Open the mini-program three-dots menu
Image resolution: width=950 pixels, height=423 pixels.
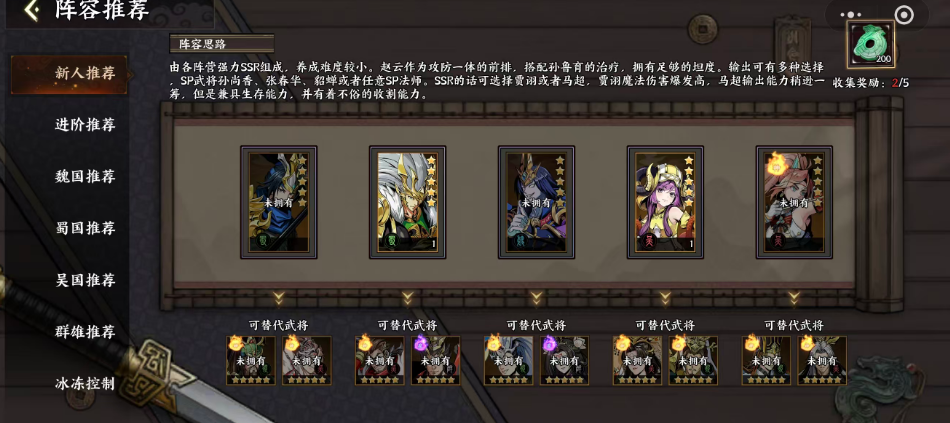point(850,15)
